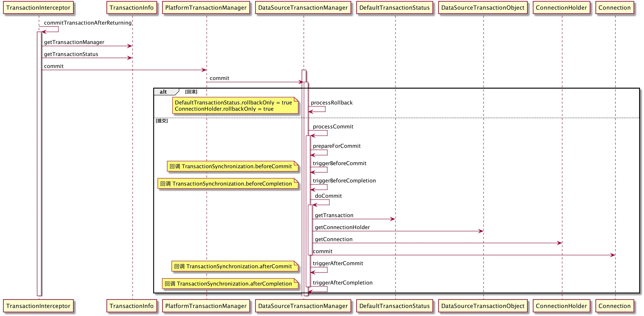Click the TransactionSynchronization.beforeCommit note
The width and height of the screenshot is (644, 316).
pos(233,166)
